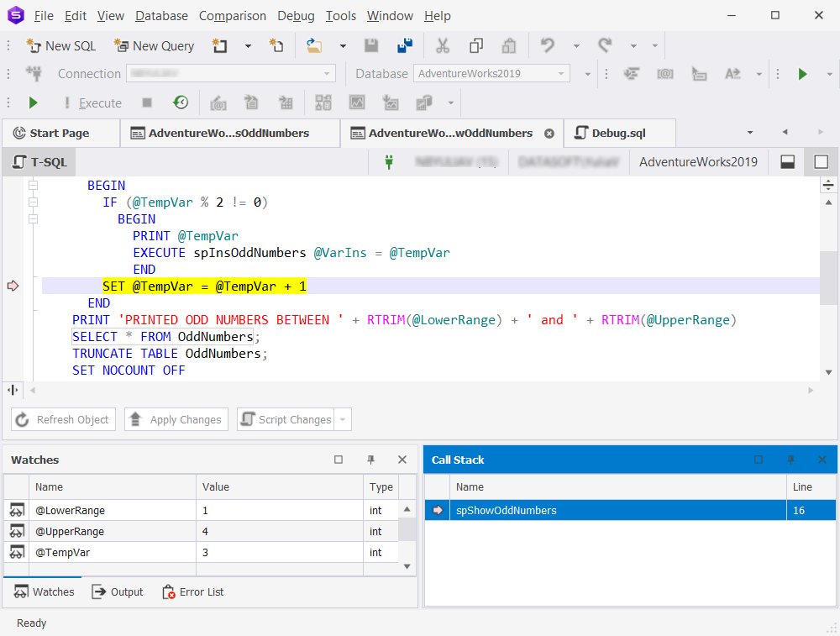Select the @UpperRange watch row
The width and height of the screenshot is (840, 636).
coord(202,532)
